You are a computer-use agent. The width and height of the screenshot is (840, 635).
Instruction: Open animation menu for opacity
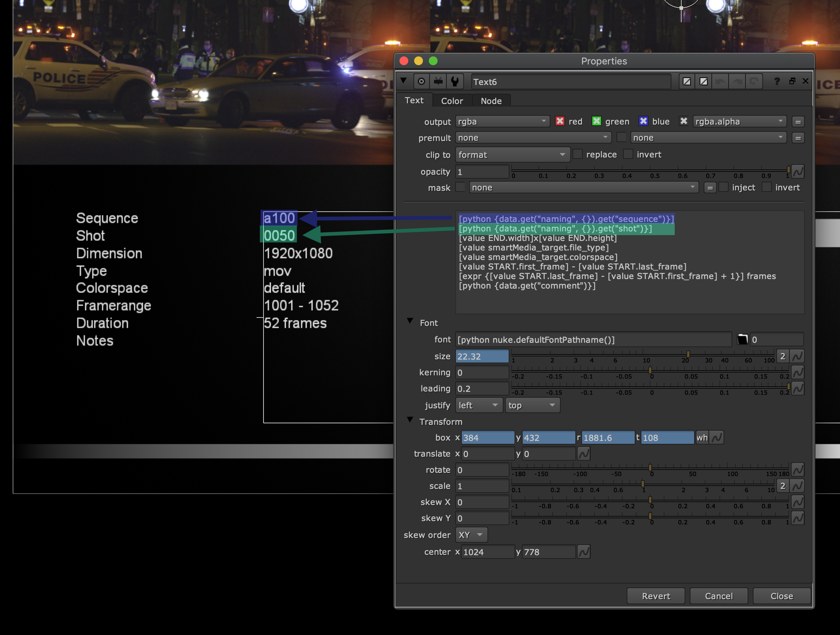[798, 172]
